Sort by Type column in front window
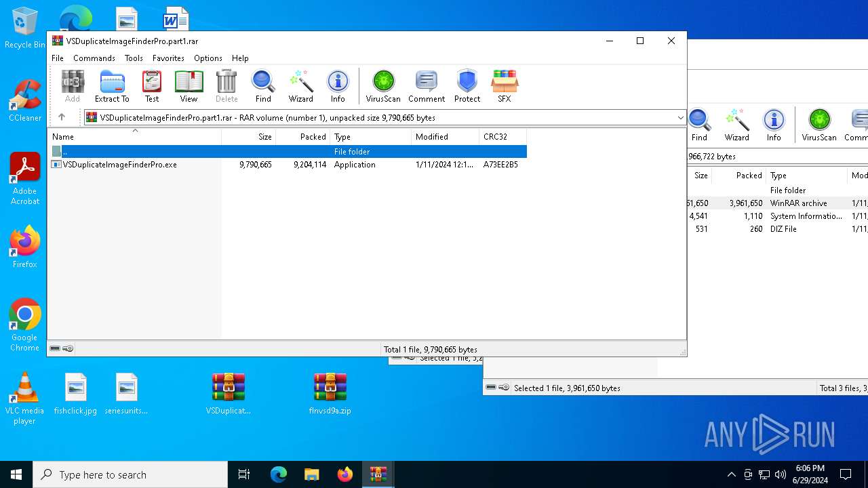 [x=371, y=136]
